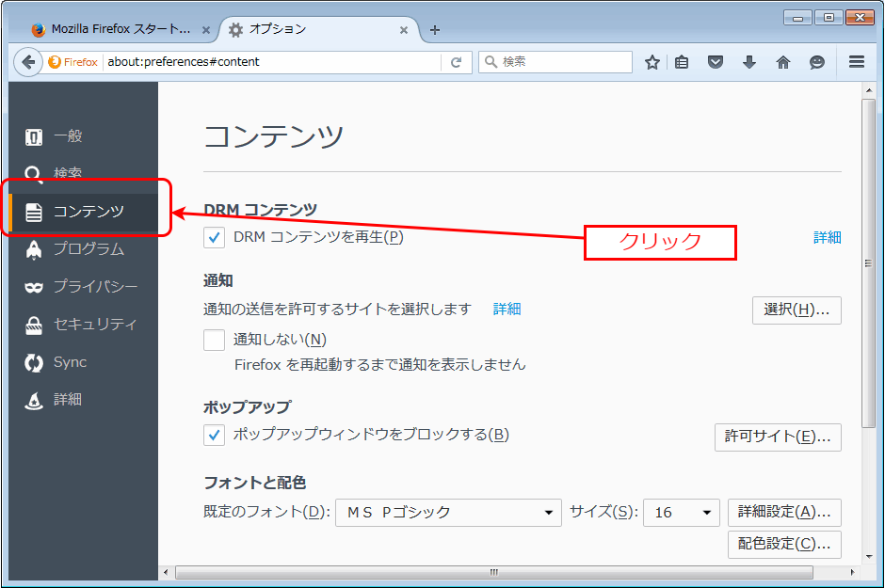This screenshot has height=588, width=885.
Task: Open the サイズ 16 dropdown
Action: (682, 513)
